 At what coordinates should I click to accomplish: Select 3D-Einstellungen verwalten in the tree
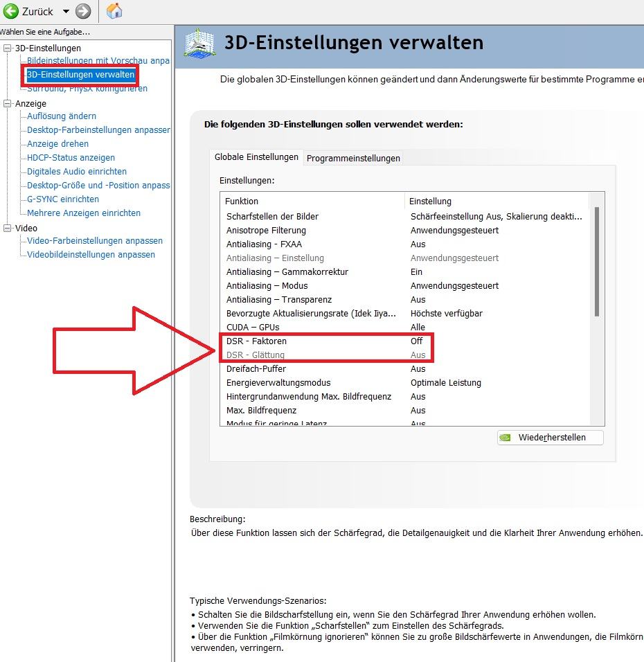pyautogui.click(x=80, y=75)
